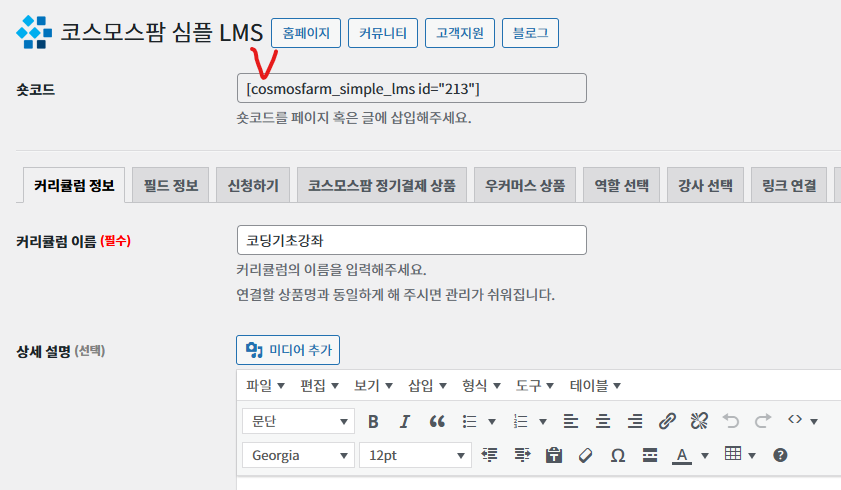Image resolution: width=841 pixels, height=490 pixels.
Task: Open text color picker arrow
Action: tap(705, 456)
